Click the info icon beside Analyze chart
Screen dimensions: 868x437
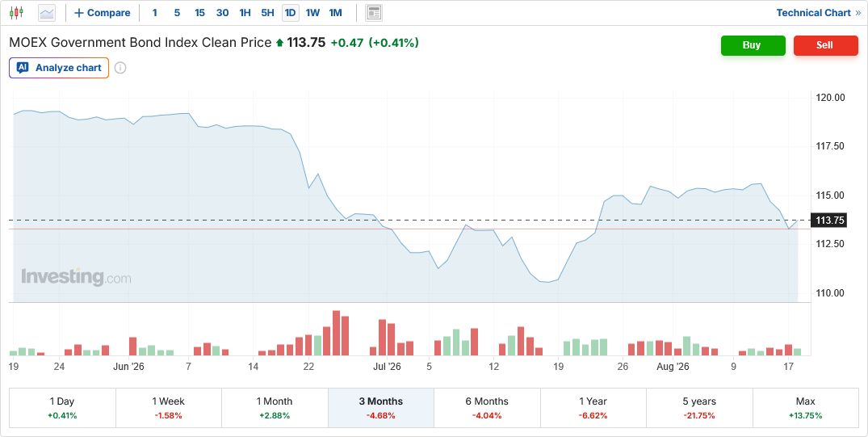[120, 68]
